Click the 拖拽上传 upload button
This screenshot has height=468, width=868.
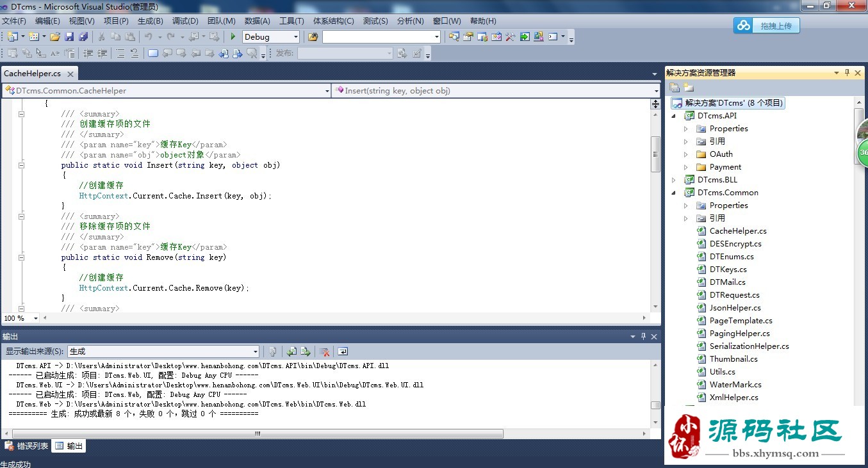(767, 26)
